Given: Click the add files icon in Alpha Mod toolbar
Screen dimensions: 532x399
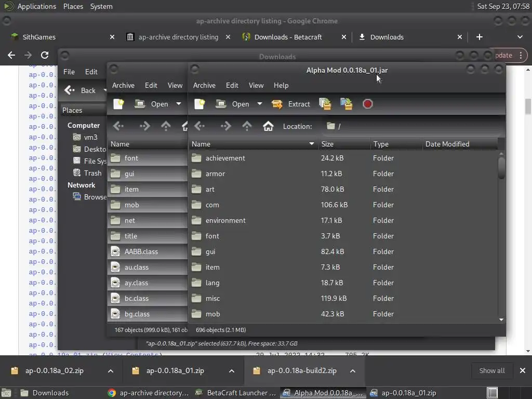Looking at the screenshot, I should (325, 104).
